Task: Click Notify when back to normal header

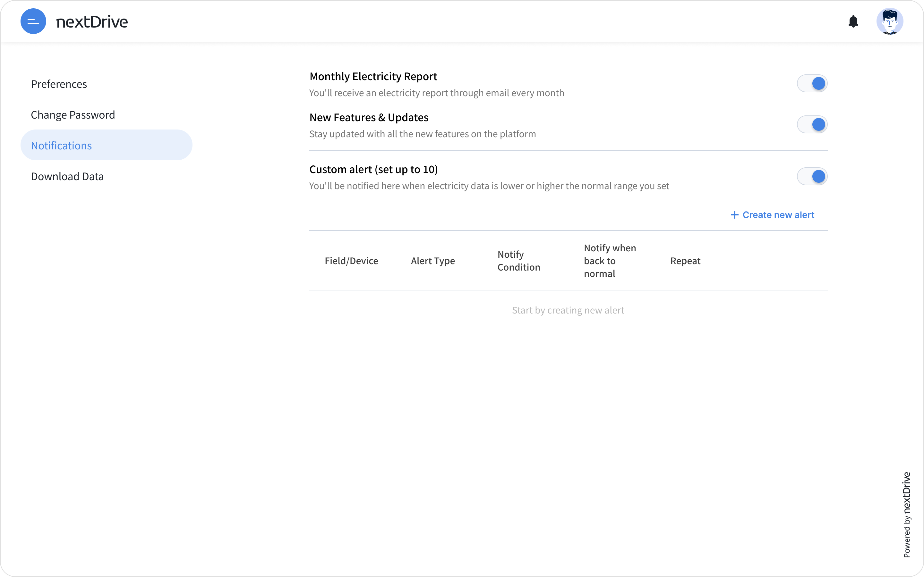Action: (x=610, y=261)
